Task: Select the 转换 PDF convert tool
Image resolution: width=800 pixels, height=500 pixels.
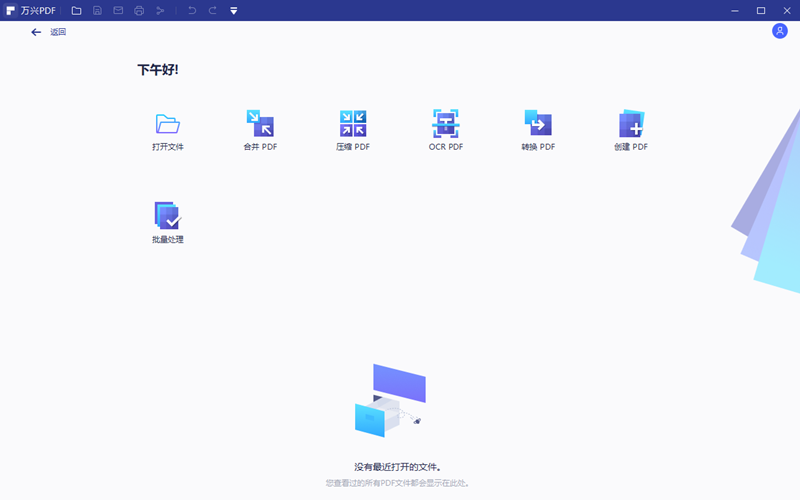Action: point(538,124)
